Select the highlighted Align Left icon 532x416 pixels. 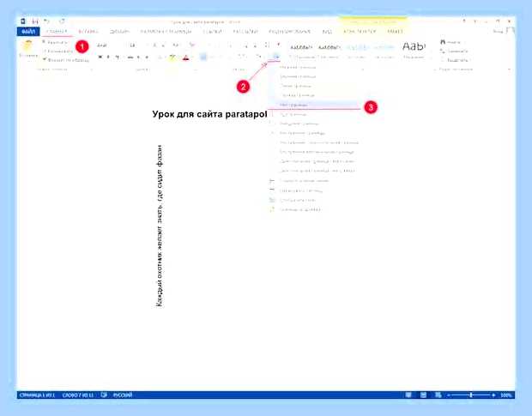203,57
